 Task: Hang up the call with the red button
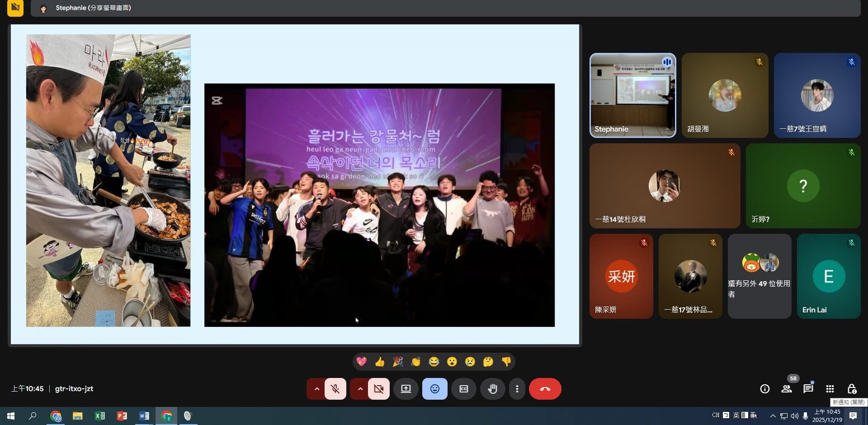[x=545, y=388]
